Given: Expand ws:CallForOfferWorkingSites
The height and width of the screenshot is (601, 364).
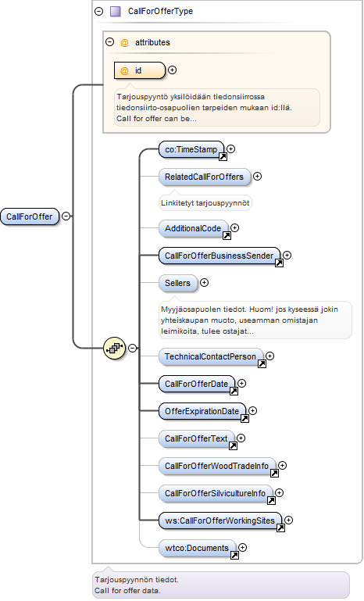Looking at the screenshot, I should (288, 521).
